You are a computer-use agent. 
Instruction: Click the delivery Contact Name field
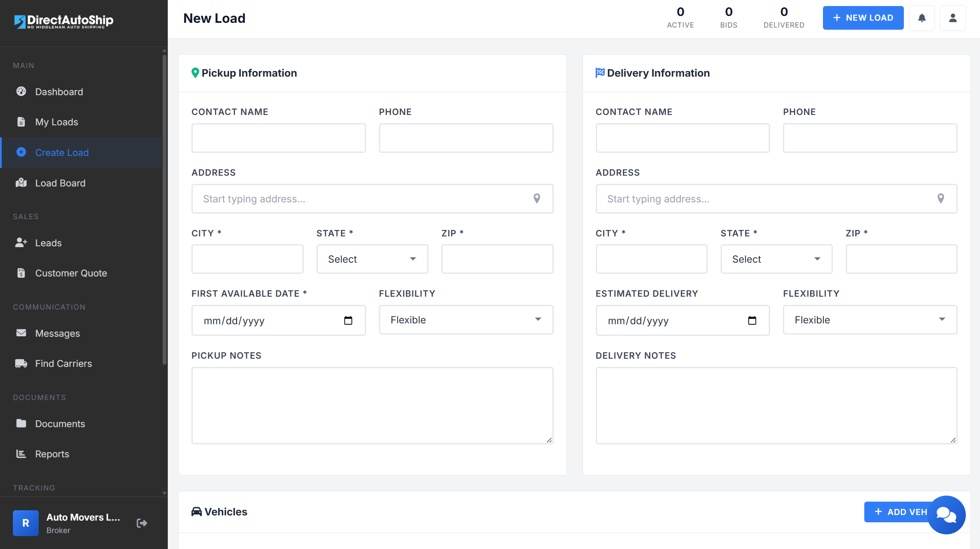[x=683, y=138]
